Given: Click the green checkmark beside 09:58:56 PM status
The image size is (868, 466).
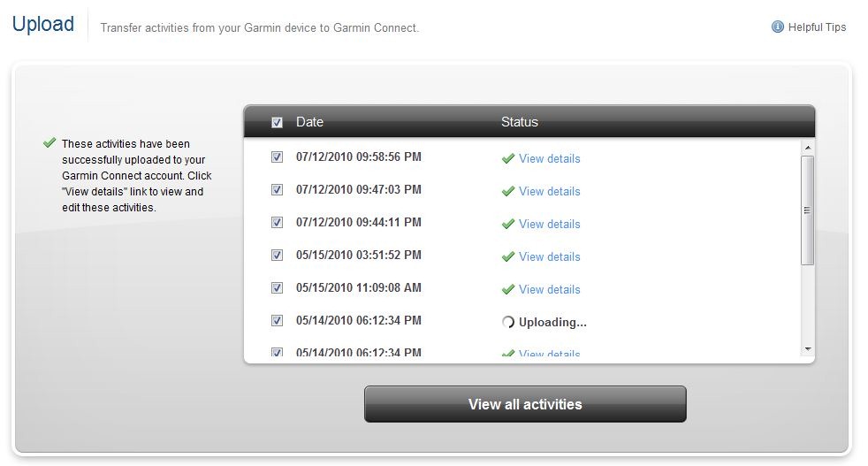Looking at the screenshot, I should pyautogui.click(x=507, y=158).
